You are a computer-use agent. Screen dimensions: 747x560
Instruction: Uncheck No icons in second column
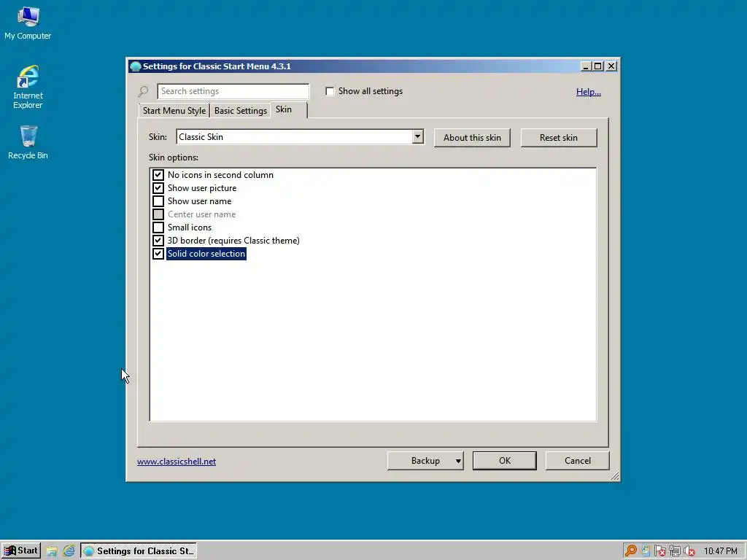tap(158, 175)
